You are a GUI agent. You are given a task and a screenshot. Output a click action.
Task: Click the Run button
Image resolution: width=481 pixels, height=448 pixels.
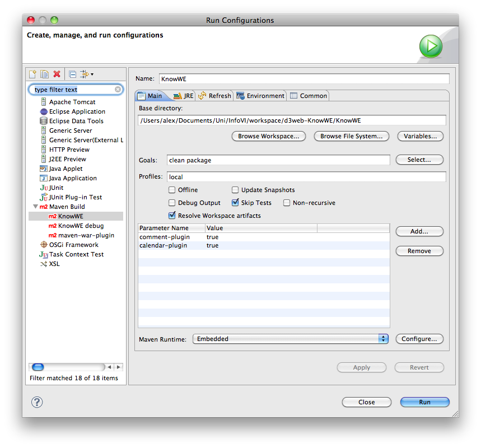point(425,402)
